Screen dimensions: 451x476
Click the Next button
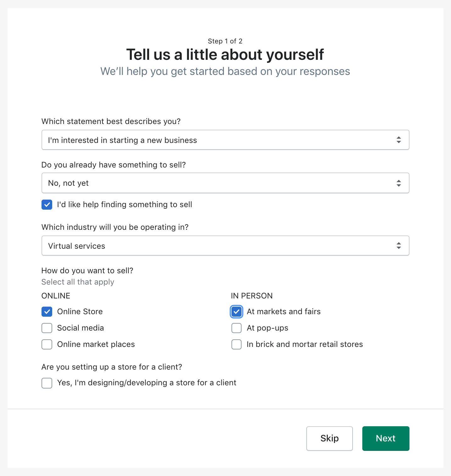coord(386,438)
